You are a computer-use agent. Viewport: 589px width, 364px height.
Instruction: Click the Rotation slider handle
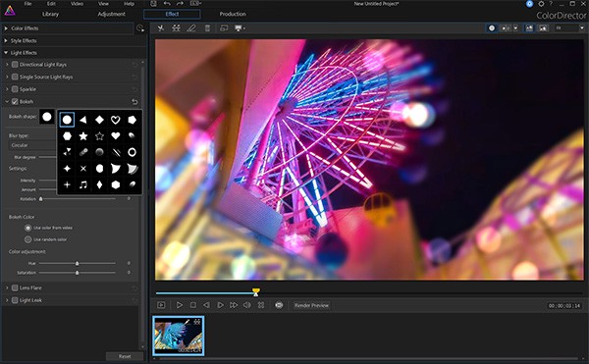pyautogui.click(x=41, y=199)
